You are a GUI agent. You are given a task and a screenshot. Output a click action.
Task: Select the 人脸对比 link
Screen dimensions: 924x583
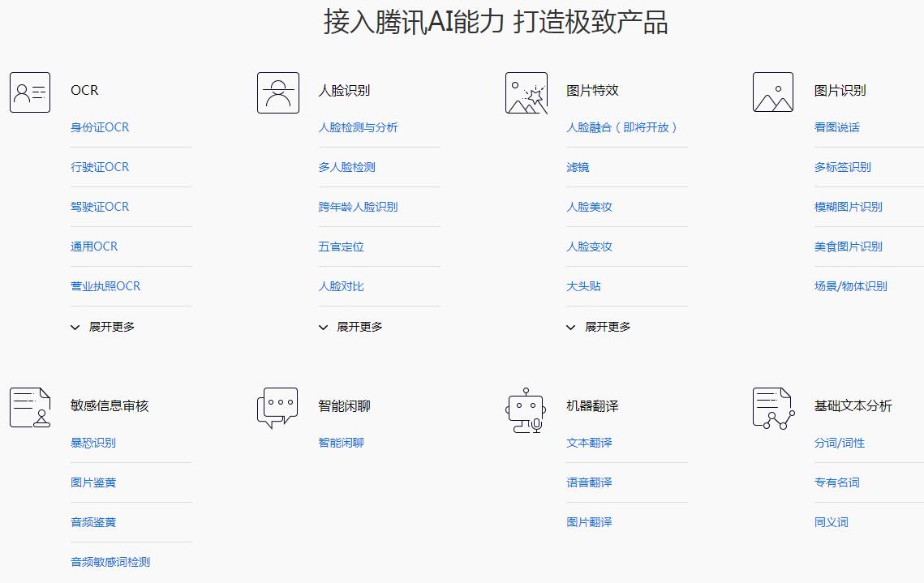(342, 286)
